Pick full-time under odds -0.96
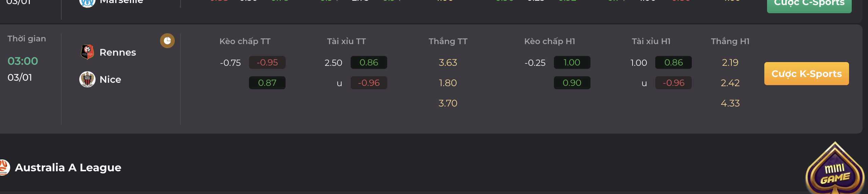The width and height of the screenshot is (868, 194). tap(369, 83)
